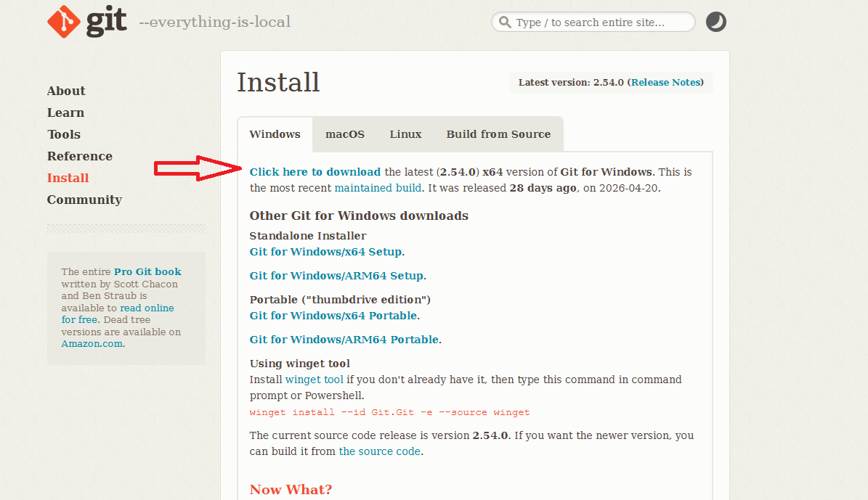Open the Tools navigation item
Image resolution: width=868 pixels, height=500 pixels.
click(64, 134)
